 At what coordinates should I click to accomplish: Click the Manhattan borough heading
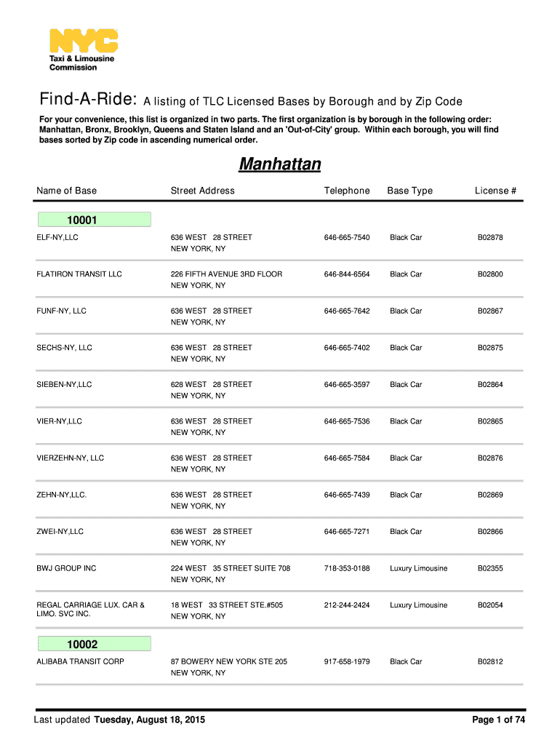point(280,164)
